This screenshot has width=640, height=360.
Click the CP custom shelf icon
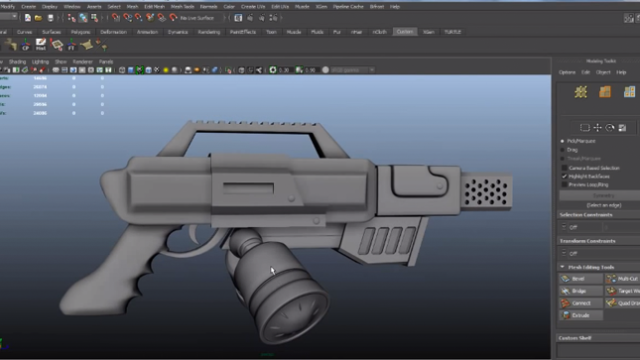point(25,44)
